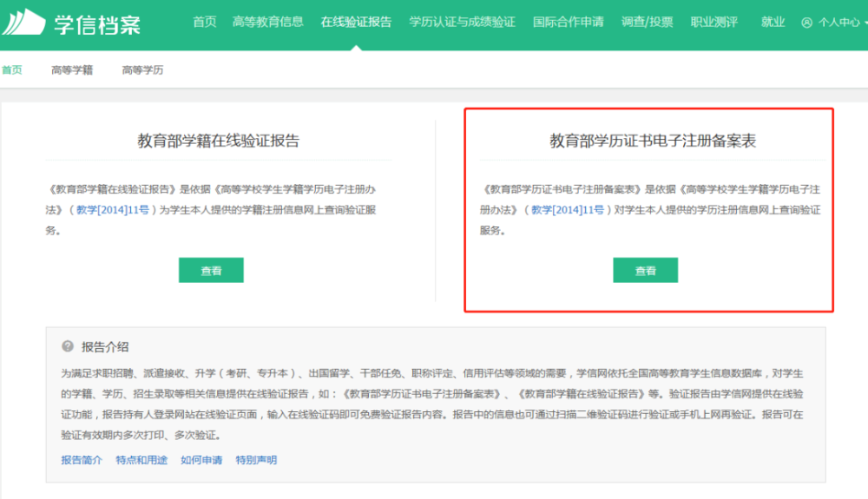Go to 学历认证与成绩验证

463,22
